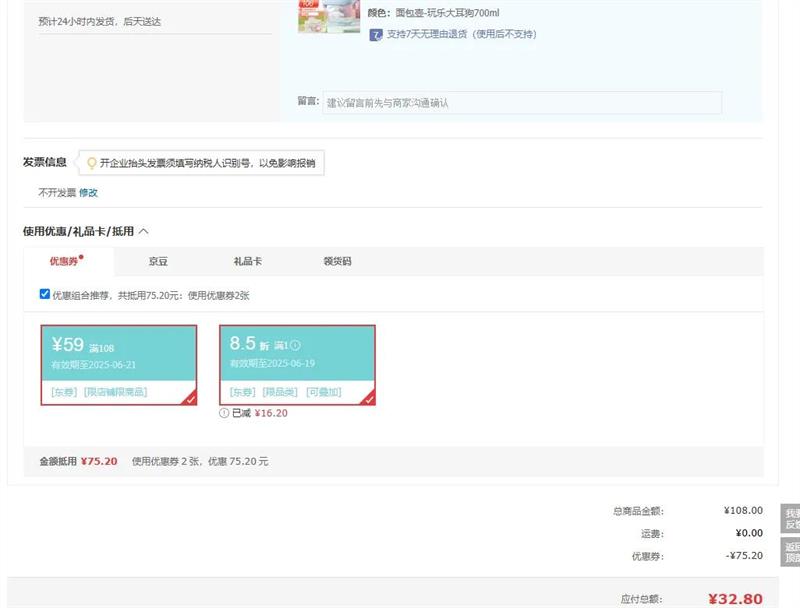800x608 pixels.
Task: Select the 领货码 tab
Action: tap(337, 262)
